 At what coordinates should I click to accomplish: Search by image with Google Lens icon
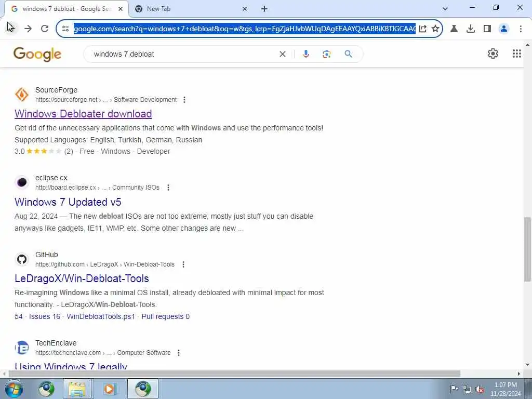tap(326, 54)
